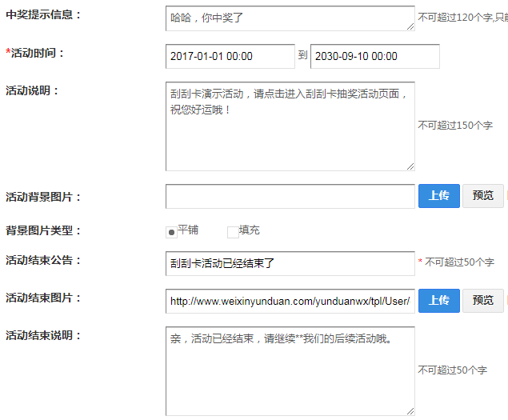Focus the 活动说明 description text area

click(x=290, y=126)
